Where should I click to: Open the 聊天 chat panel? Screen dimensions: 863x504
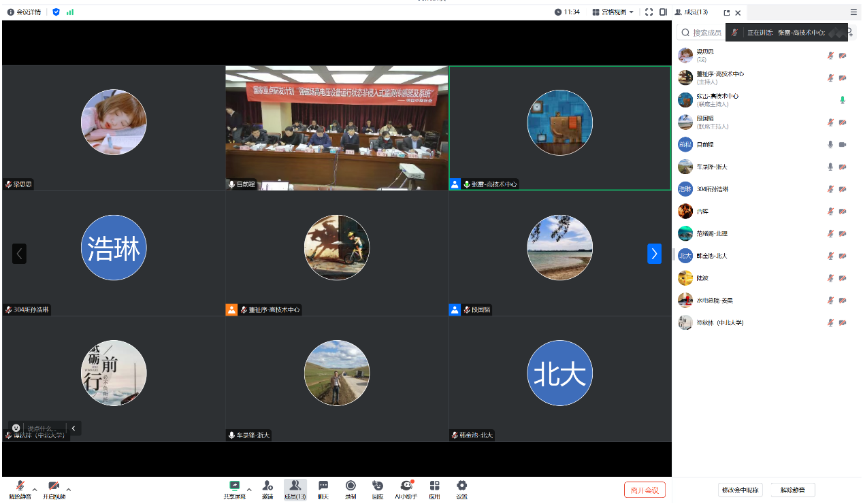[x=323, y=488]
